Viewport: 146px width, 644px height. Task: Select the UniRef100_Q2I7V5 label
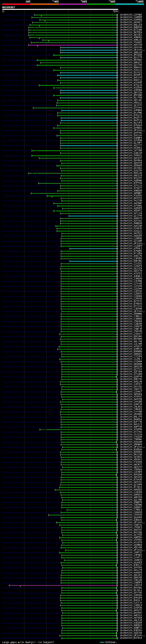click(x=131, y=216)
